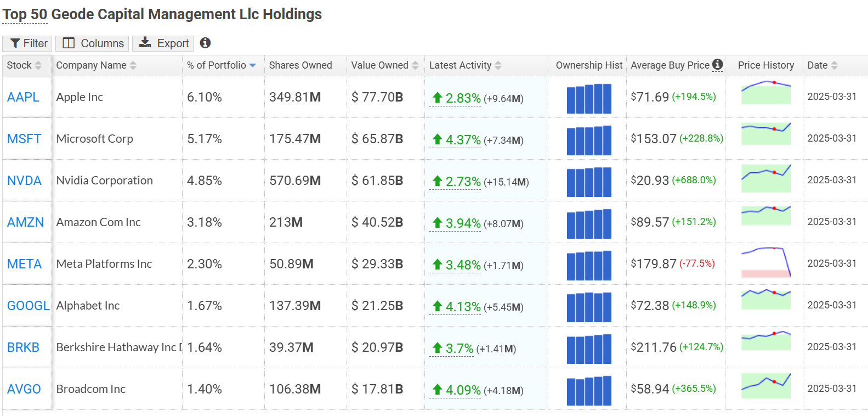The image size is (868, 416).
Task: Click the NVDA price history sparkline
Action: (766, 178)
